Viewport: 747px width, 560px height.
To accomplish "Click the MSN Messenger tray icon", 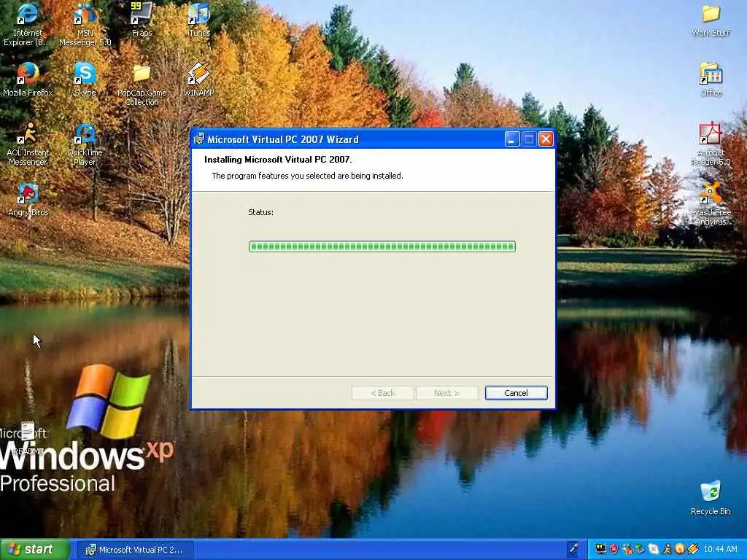I will (627, 549).
